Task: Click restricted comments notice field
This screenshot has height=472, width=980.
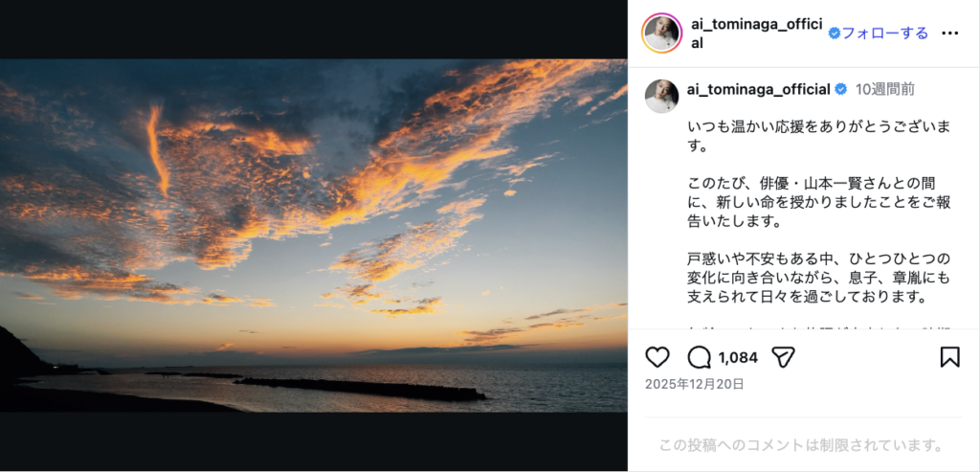Action: click(801, 446)
